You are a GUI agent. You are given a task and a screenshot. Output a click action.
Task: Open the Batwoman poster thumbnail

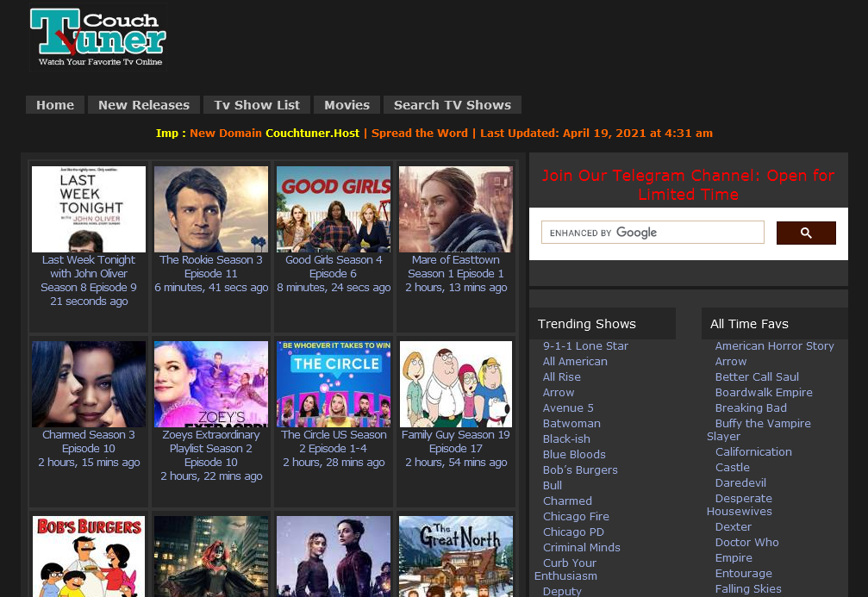[x=211, y=556]
